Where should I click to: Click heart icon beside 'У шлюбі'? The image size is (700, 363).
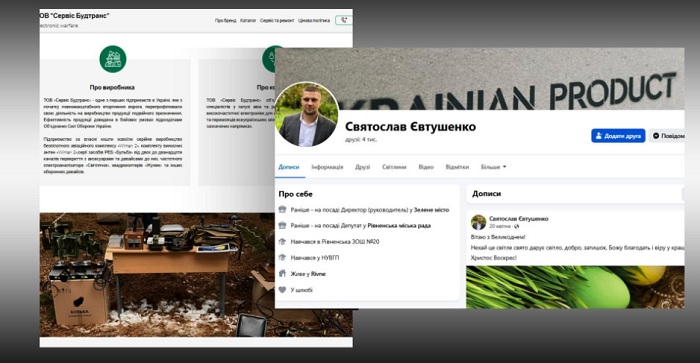point(282,290)
